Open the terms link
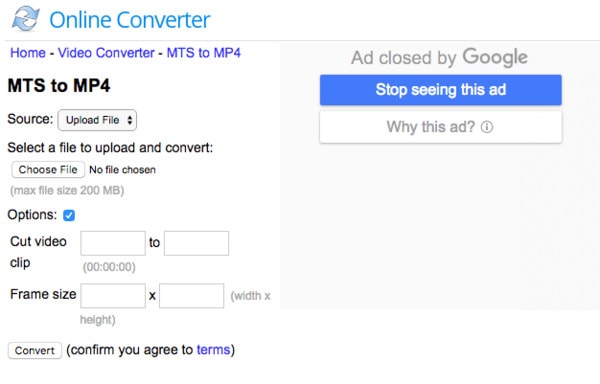 pos(214,350)
